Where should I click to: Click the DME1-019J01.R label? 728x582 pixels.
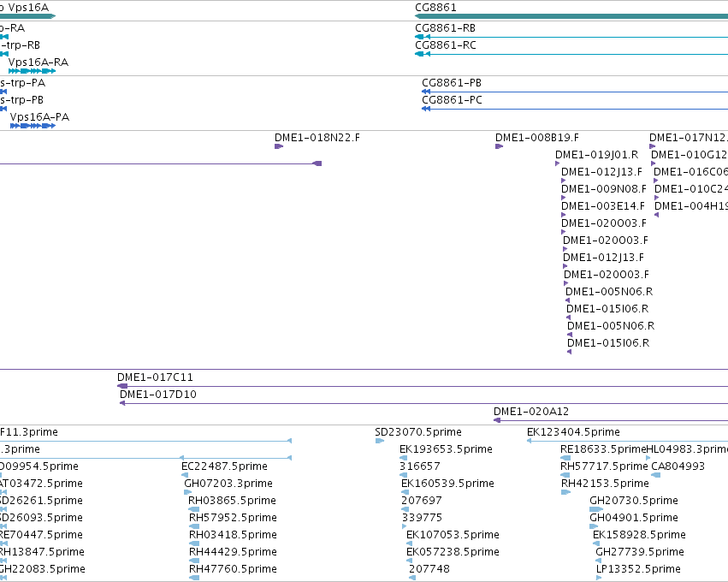[x=596, y=155]
